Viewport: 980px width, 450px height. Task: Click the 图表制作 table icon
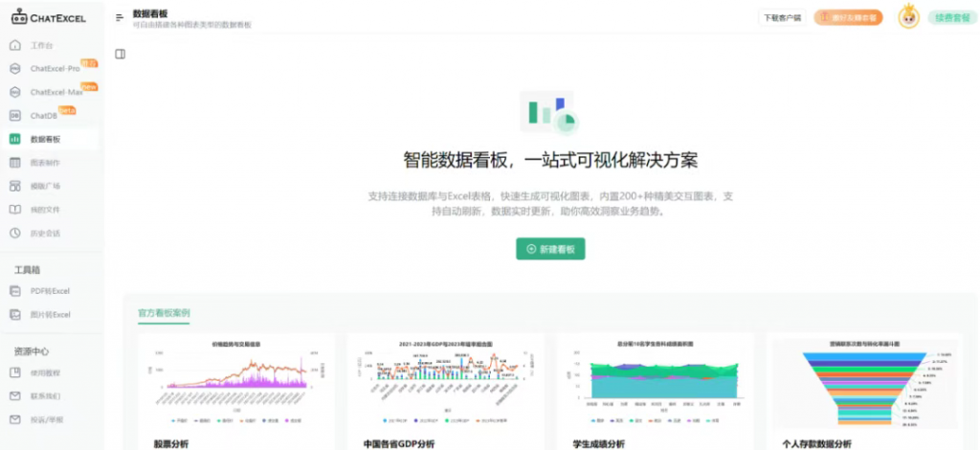click(x=14, y=163)
